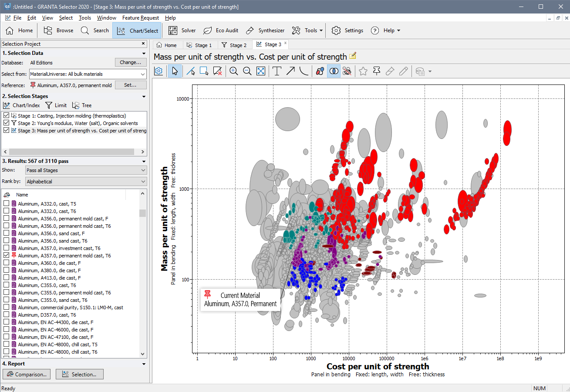This screenshot has width=570, height=392.
Task: Open the Window menu
Action: (107, 18)
